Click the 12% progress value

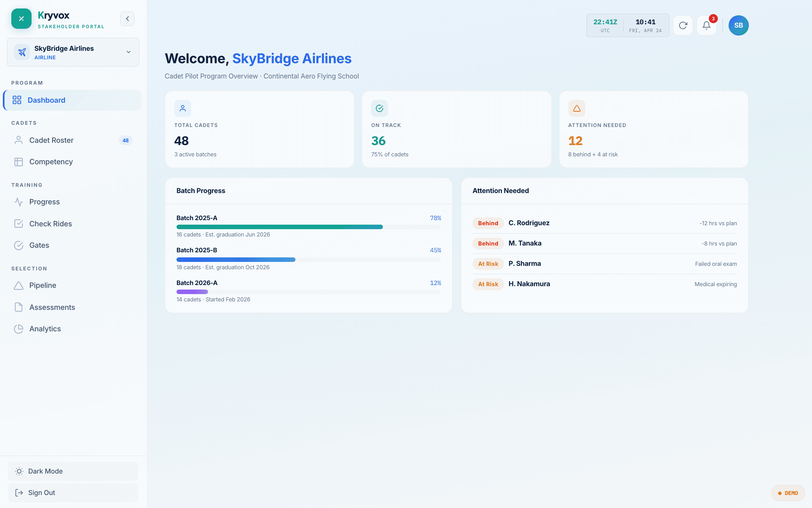(x=436, y=283)
